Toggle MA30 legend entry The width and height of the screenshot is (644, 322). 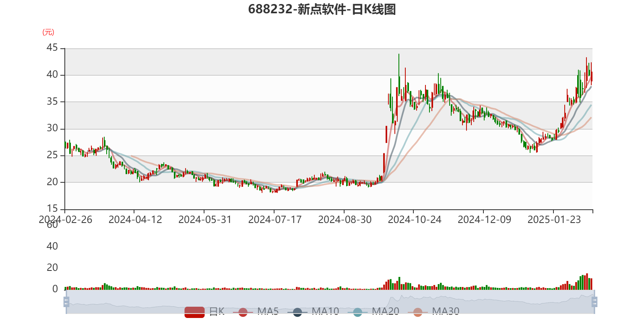tap(433, 312)
